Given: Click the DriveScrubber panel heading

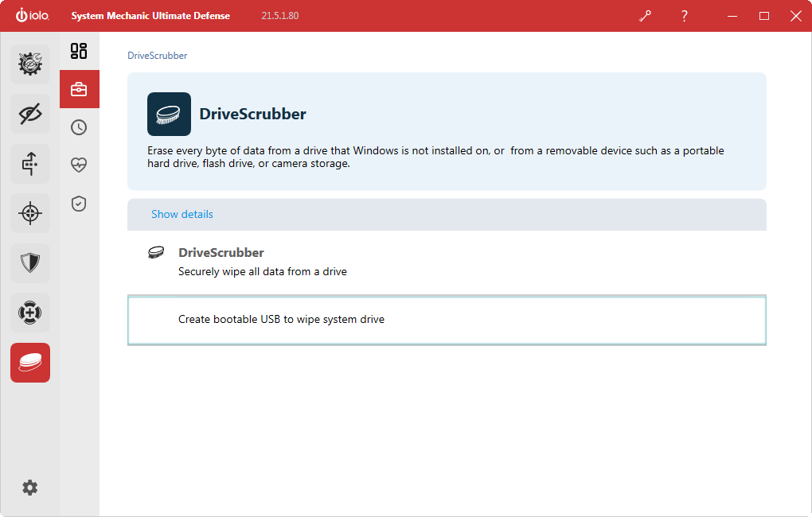Looking at the screenshot, I should click(252, 114).
